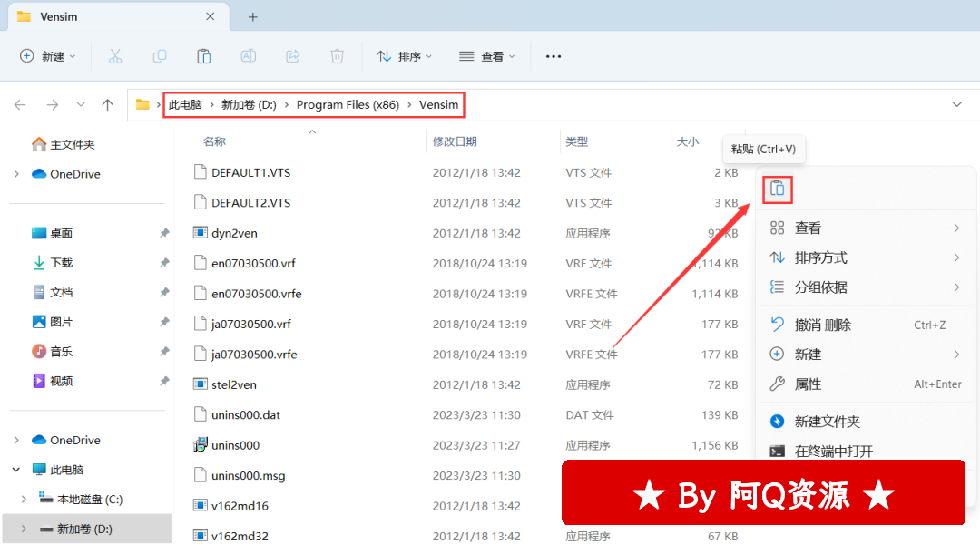Choose 撤消 删除 in the context menu

[x=866, y=325]
